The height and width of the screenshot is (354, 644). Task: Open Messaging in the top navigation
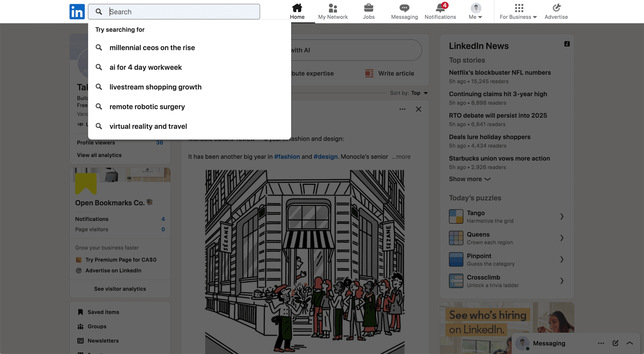coord(404,12)
